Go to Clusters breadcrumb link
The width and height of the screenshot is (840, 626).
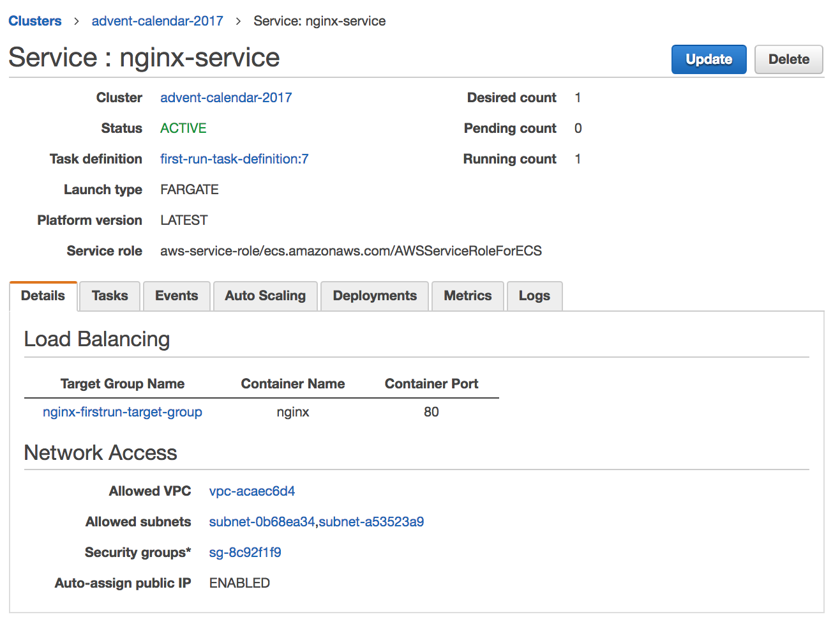tap(35, 21)
